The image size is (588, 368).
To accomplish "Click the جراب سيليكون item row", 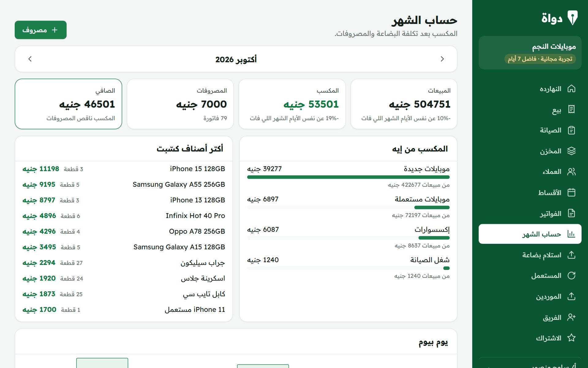I will click(124, 263).
